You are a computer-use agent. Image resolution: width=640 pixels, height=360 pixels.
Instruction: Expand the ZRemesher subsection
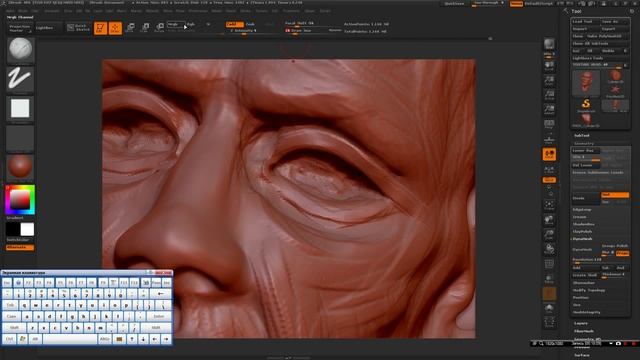point(584,283)
